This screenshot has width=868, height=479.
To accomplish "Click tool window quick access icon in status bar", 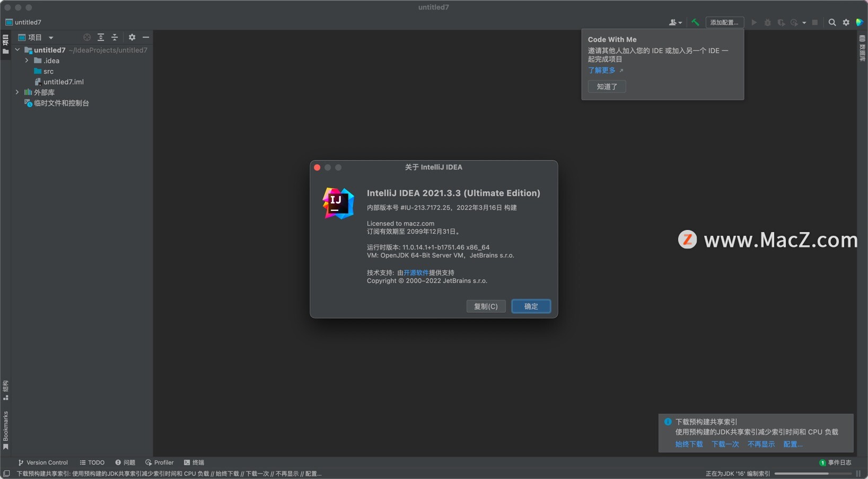I will coord(6,474).
